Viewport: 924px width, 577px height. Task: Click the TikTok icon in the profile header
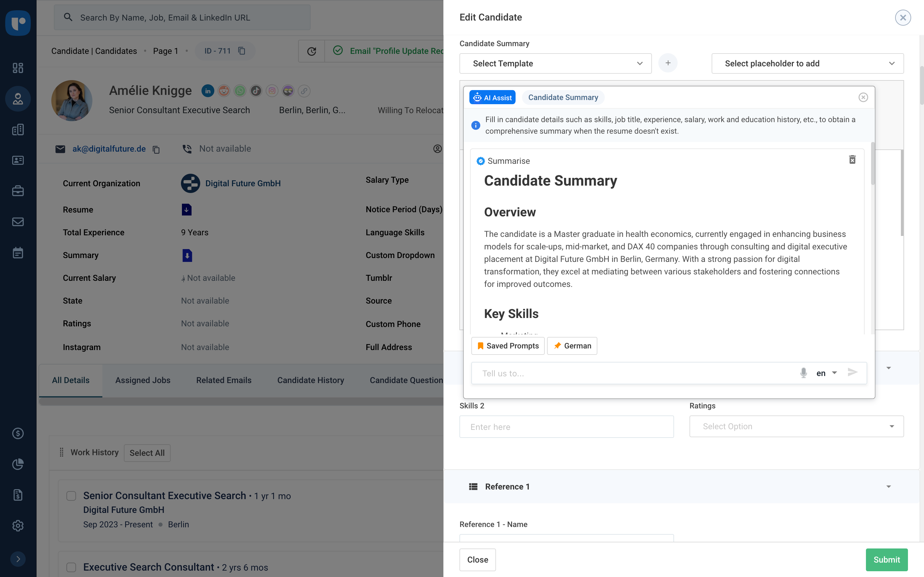click(x=256, y=91)
